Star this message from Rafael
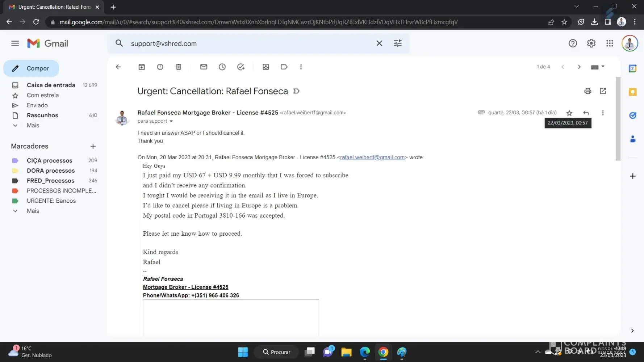The image size is (644, 362). tap(569, 113)
